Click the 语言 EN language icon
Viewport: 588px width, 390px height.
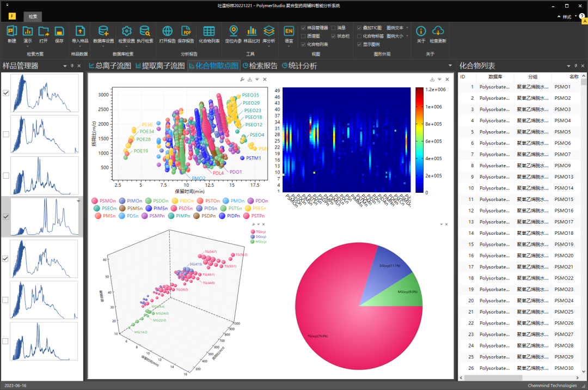click(x=289, y=31)
